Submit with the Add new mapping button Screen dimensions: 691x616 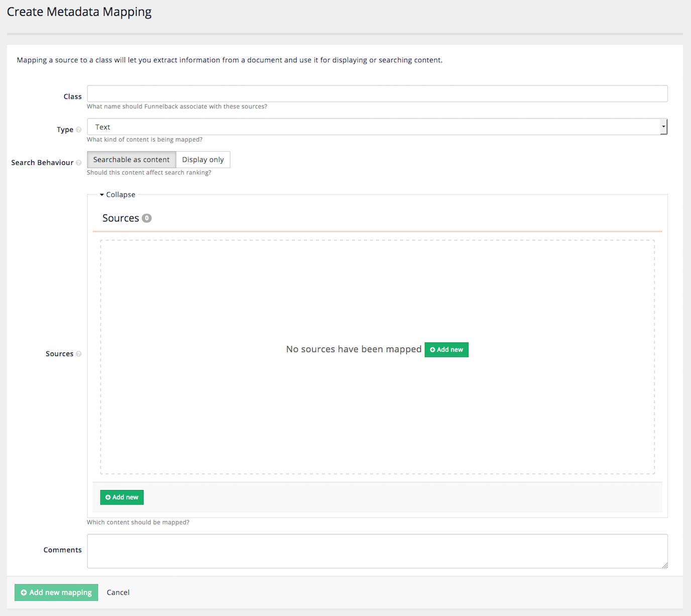click(56, 592)
